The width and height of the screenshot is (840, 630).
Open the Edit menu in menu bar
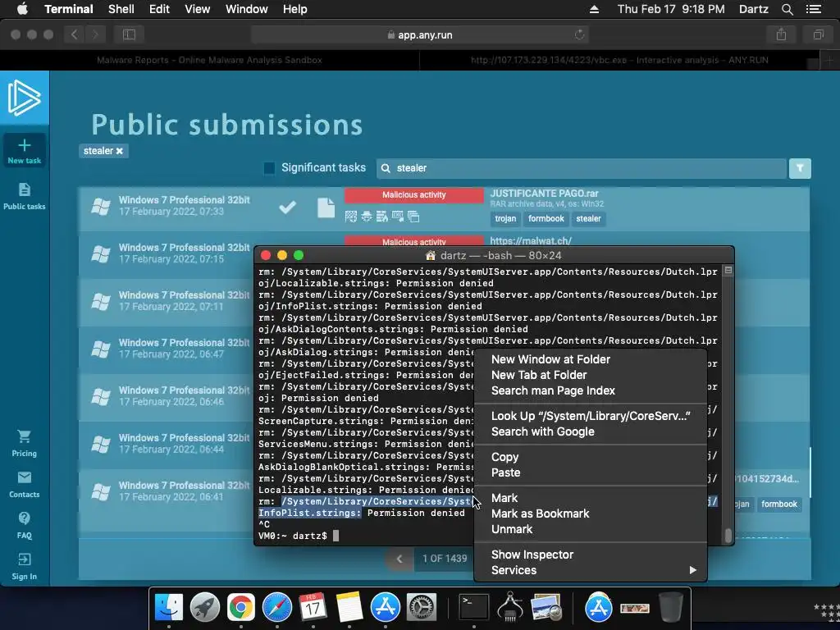tap(159, 9)
